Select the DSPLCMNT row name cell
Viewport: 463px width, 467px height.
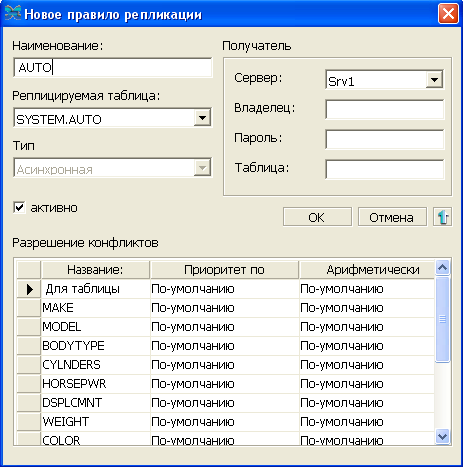[96, 403]
